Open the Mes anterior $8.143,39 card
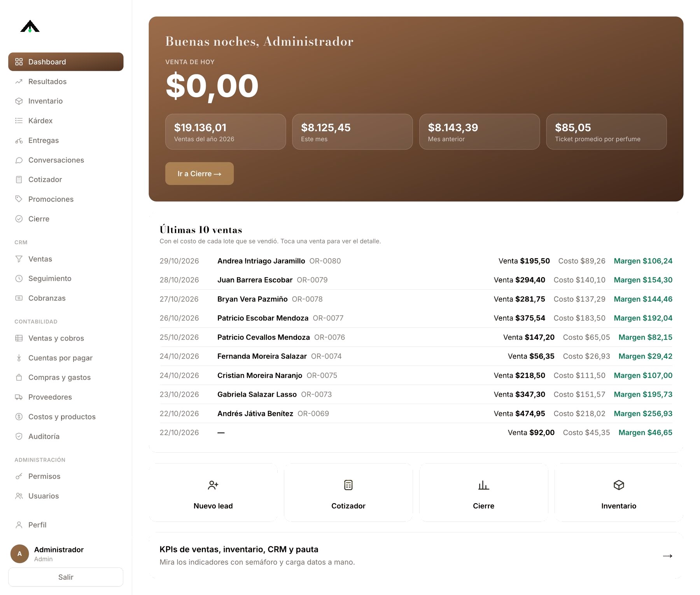Screen dimensions: 700x595 point(479,132)
